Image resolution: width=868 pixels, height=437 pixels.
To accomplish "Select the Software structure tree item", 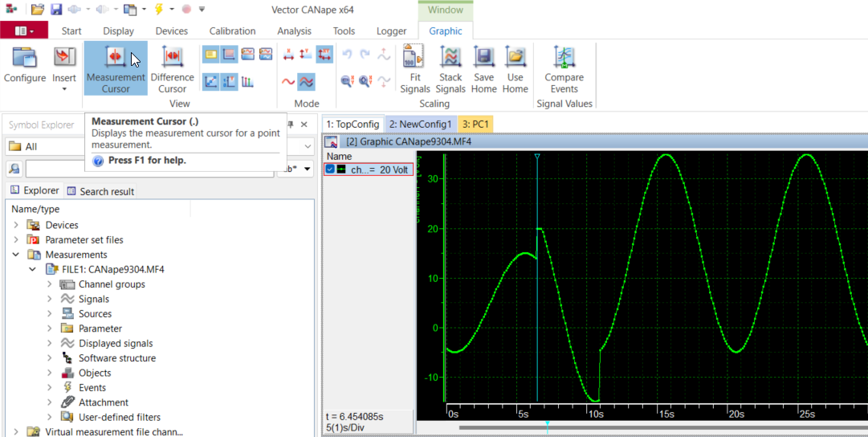I will pyautogui.click(x=117, y=357).
